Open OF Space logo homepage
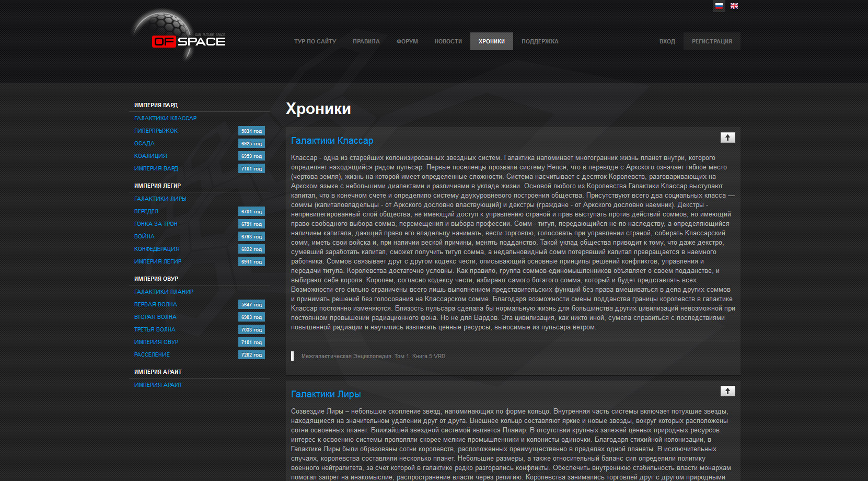Screen dimensions: 868x481 pyautogui.click(x=179, y=36)
